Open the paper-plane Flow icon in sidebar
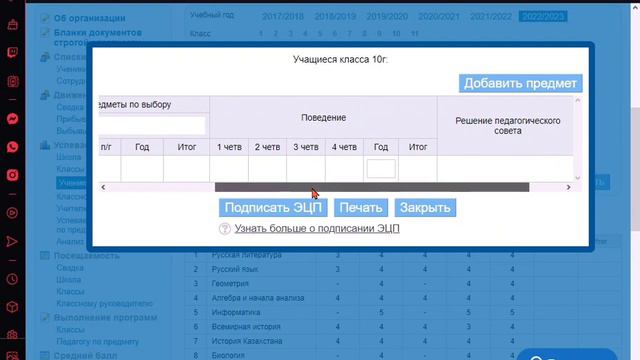640x360 pixels. coord(12,241)
